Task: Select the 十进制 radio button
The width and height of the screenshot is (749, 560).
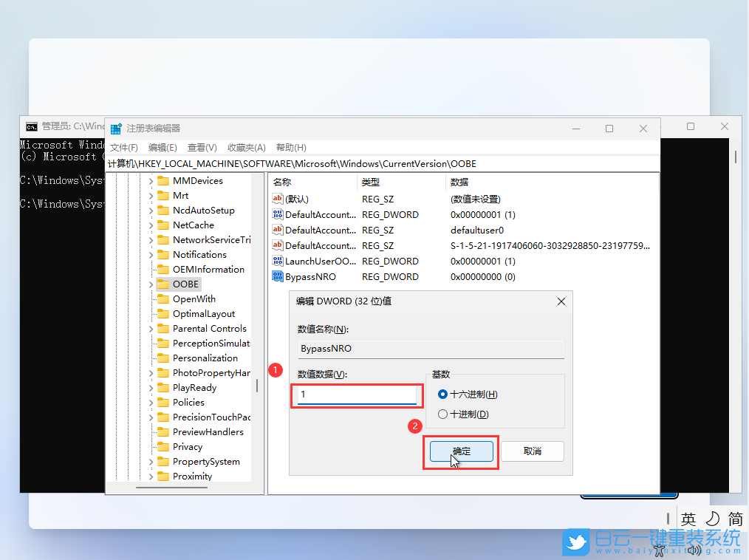Action: [x=444, y=413]
